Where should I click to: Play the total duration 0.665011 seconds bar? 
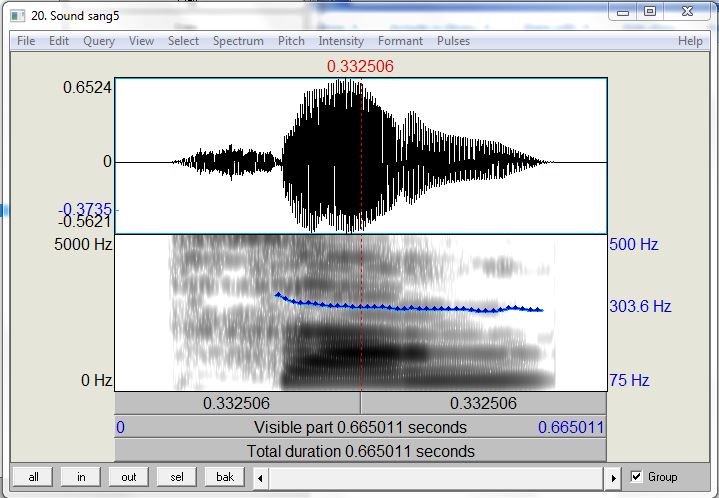[360, 451]
